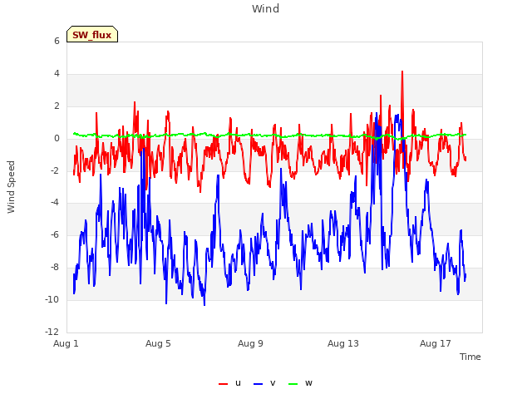This screenshot has height=399, width=532.
Task: Click the lowest blue v trough below -10
Action: coord(204,304)
